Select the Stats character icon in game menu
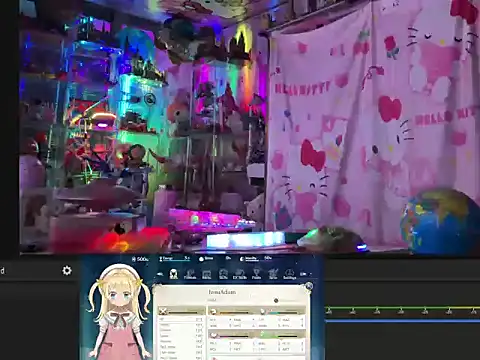480x360 pixels. click(x=173, y=274)
